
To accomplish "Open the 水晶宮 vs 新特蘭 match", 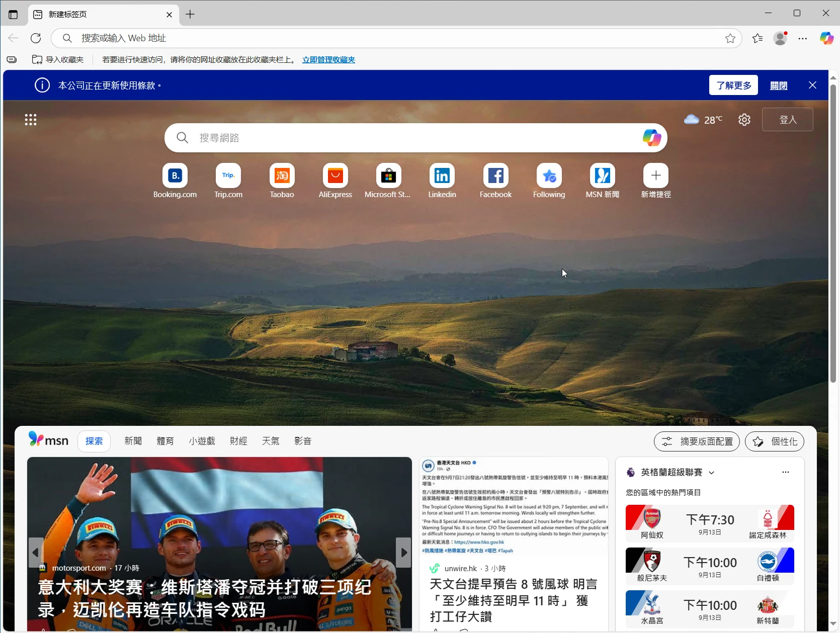I will click(x=710, y=609).
